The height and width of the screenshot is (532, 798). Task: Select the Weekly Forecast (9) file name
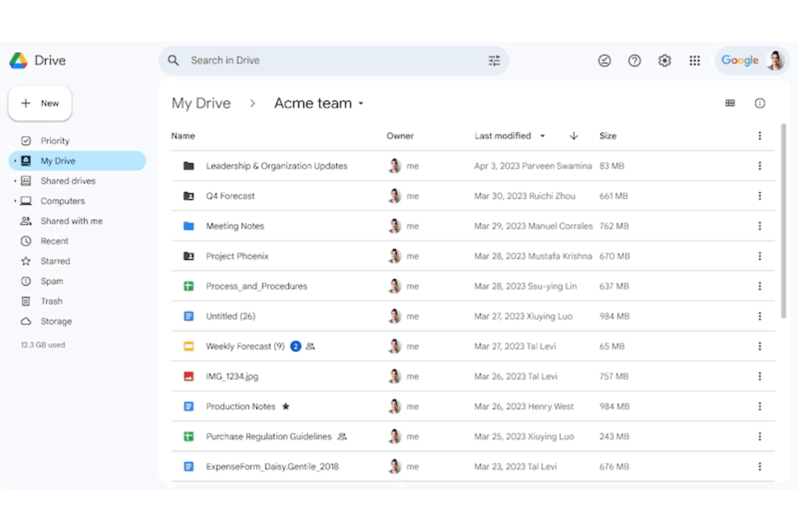point(245,346)
